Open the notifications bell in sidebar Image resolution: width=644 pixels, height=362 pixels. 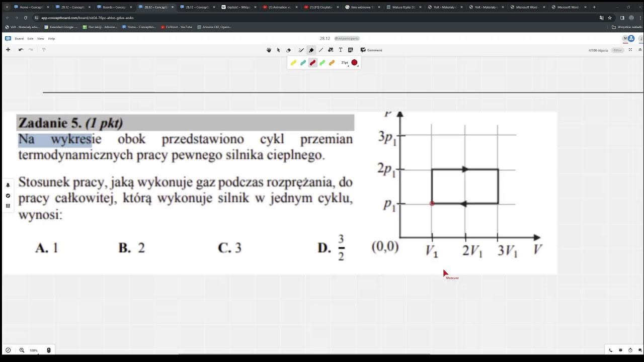click(8, 185)
